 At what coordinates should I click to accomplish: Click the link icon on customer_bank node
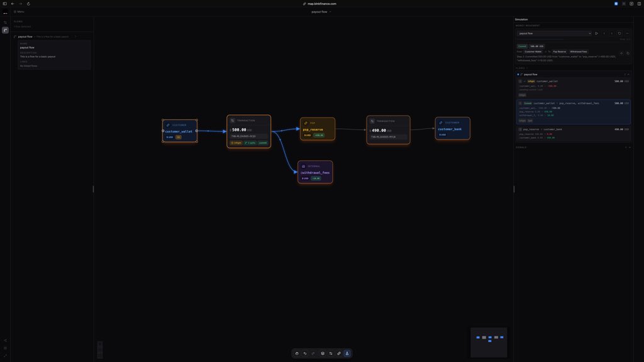point(441,123)
